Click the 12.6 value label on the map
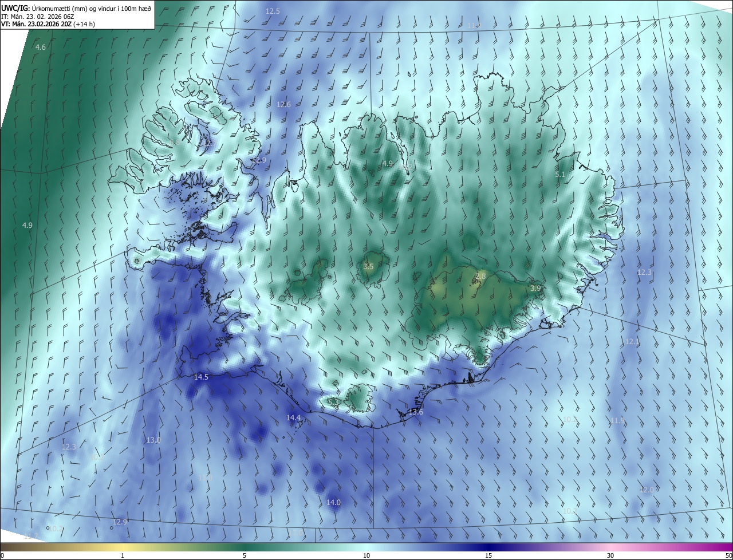The height and width of the screenshot is (560, 733). 283,105
